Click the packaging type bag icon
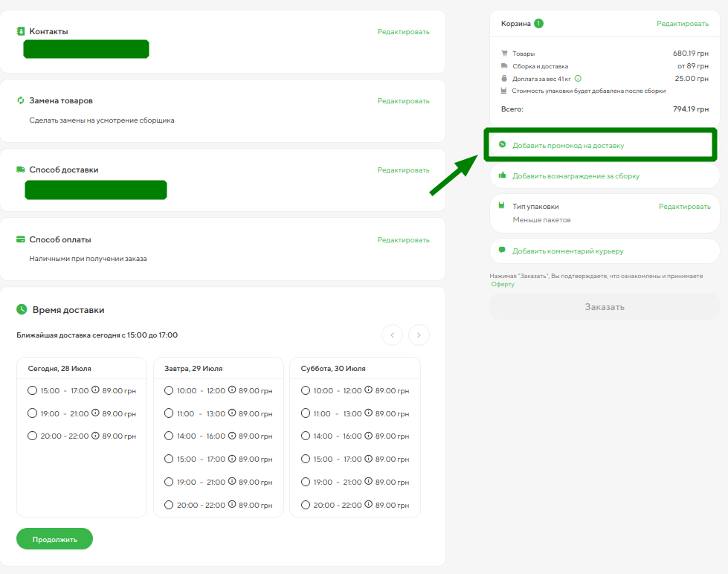The height and width of the screenshot is (574, 728). [x=503, y=206]
